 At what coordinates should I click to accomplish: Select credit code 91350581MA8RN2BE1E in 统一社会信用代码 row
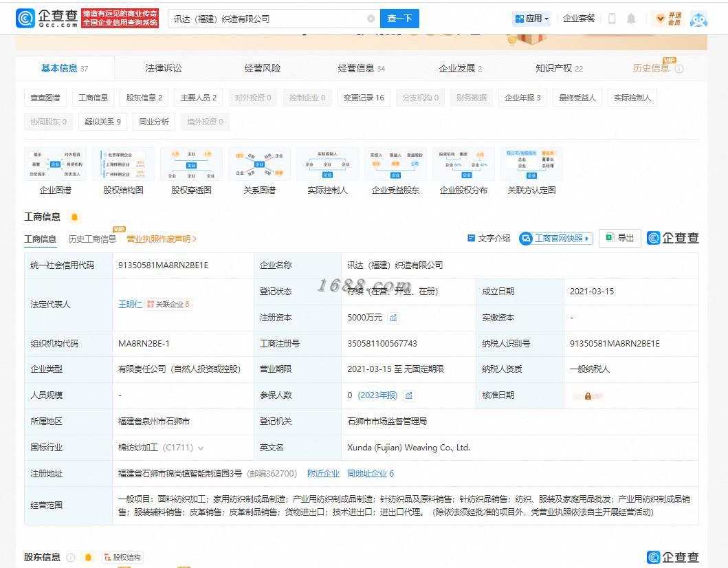163,265
